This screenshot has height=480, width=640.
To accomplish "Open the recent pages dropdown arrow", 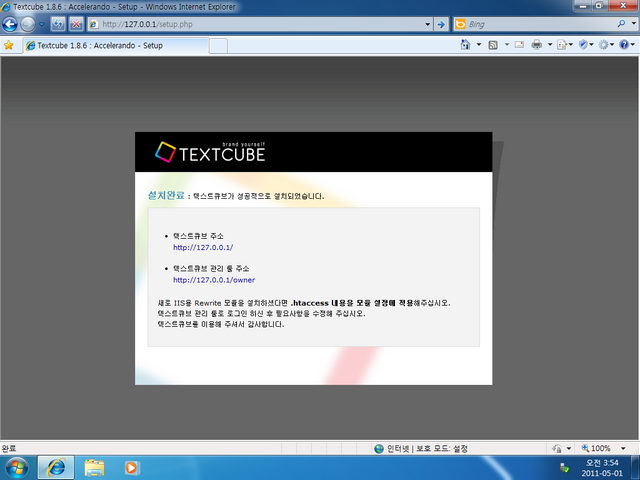I will pos(41,24).
